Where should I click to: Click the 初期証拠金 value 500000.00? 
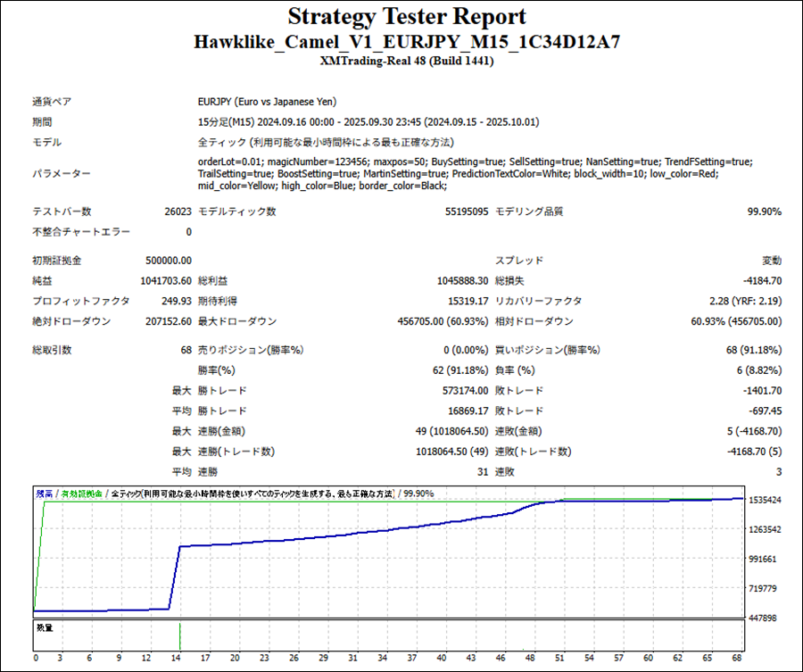(x=169, y=261)
